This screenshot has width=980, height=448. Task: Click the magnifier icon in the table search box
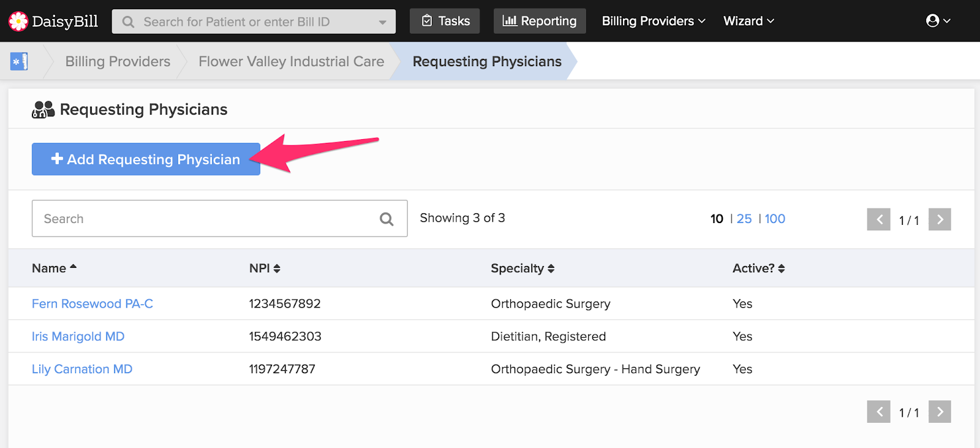point(386,219)
